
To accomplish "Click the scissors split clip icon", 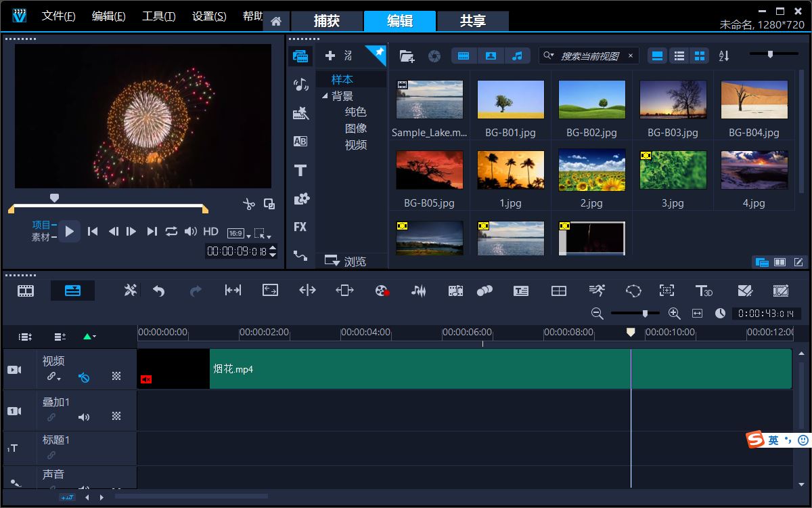I will [248, 203].
